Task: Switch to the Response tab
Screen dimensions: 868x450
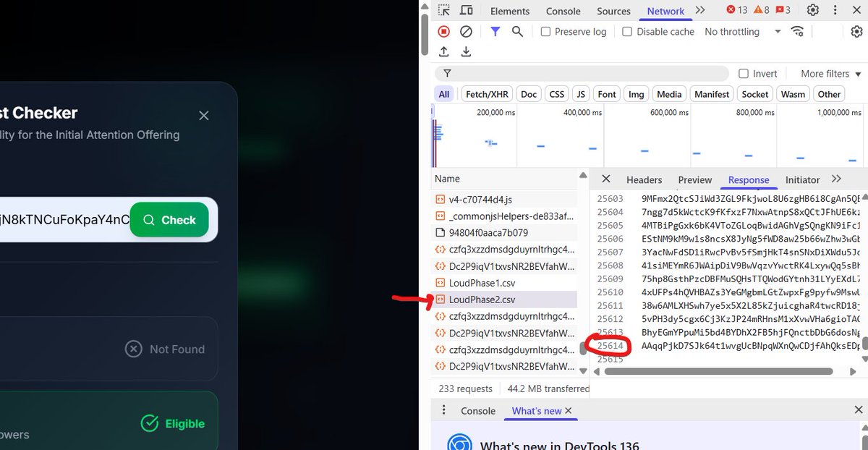Action: (749, 179)
